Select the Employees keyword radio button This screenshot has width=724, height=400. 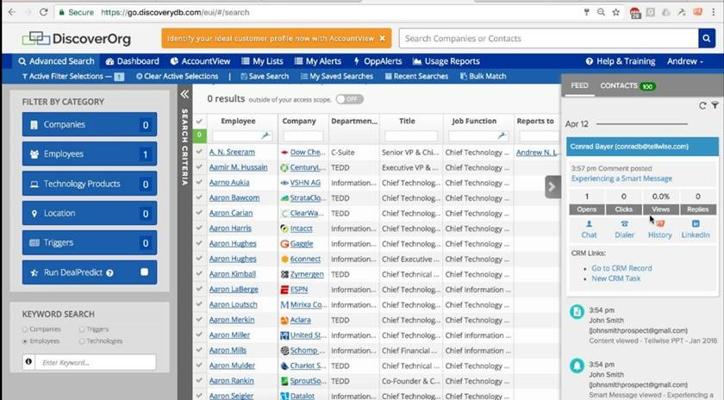coord(25,341)
